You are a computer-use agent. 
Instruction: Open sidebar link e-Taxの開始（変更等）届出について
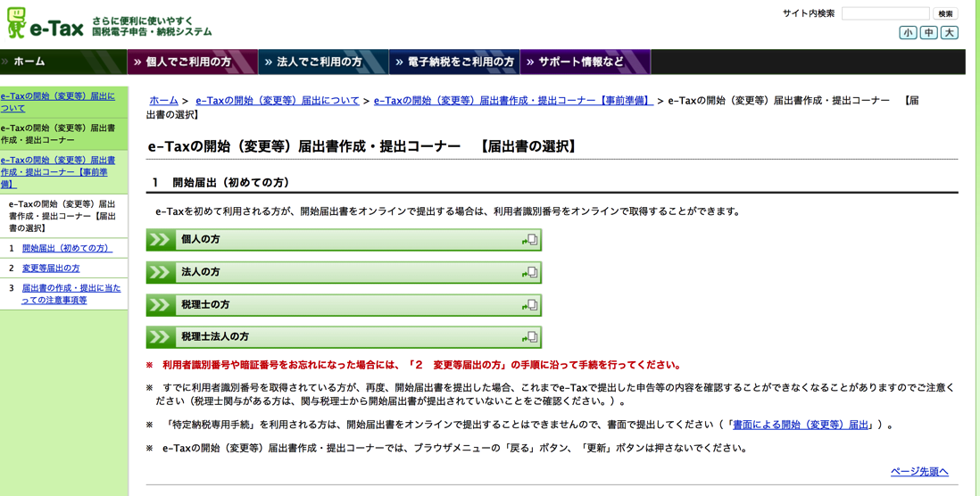pyautogui.click(x=57, y=103)
